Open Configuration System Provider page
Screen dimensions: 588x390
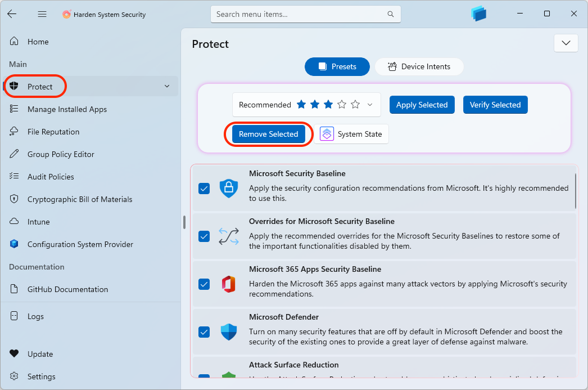(x=91, y=244)
